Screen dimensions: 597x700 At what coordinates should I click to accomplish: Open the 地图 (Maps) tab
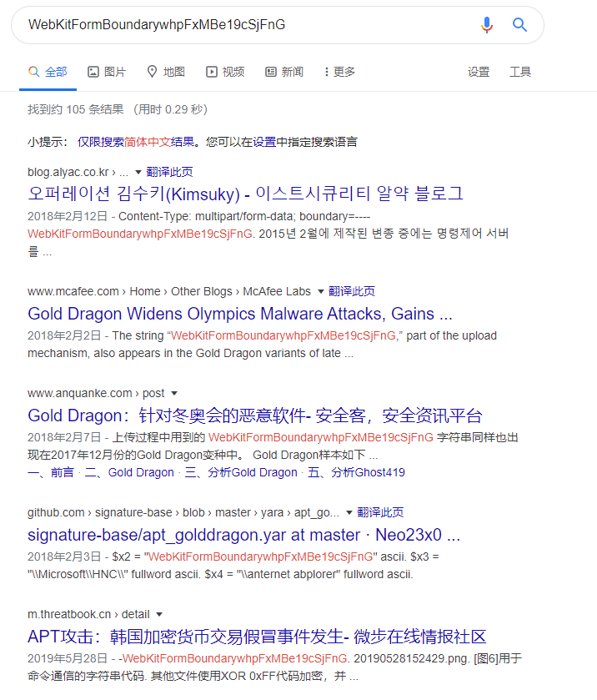(x=166, y=72)
